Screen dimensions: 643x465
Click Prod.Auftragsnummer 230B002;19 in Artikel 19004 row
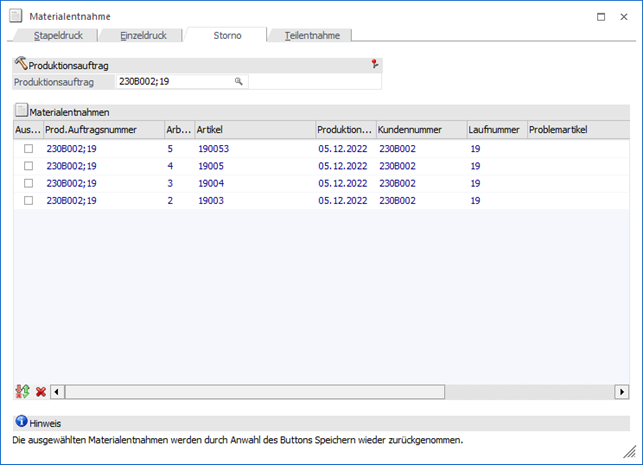click(71, 184)
